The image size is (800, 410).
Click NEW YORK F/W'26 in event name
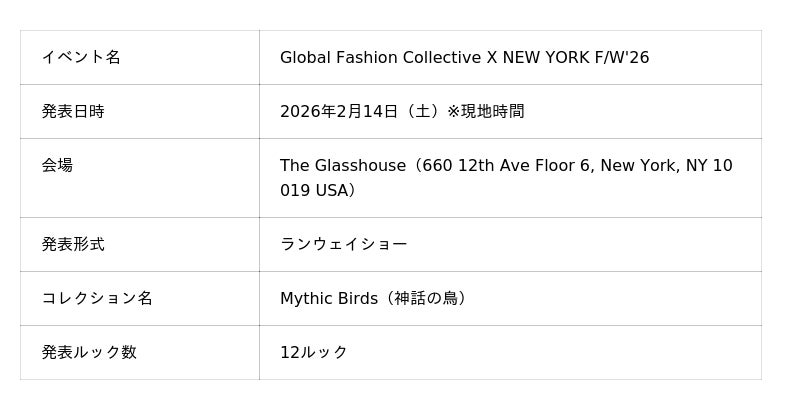[575, 58]
